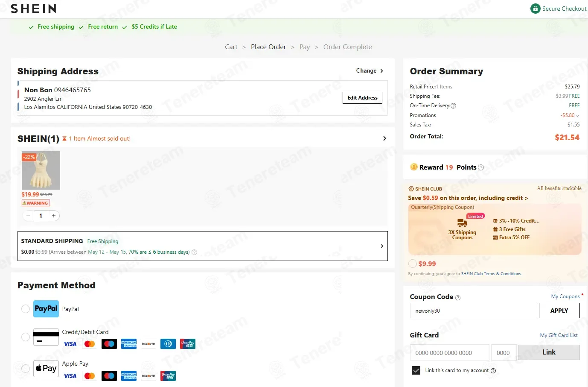588x387 pixels.
Task: Click the gift card number field
Action: [449, 352]
